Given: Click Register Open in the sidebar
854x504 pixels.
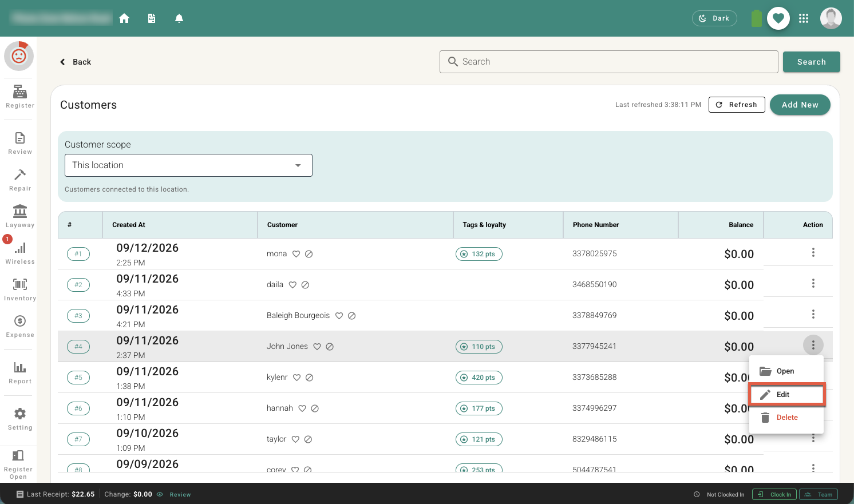Looking at the screenshot, I should click(18, 464).
